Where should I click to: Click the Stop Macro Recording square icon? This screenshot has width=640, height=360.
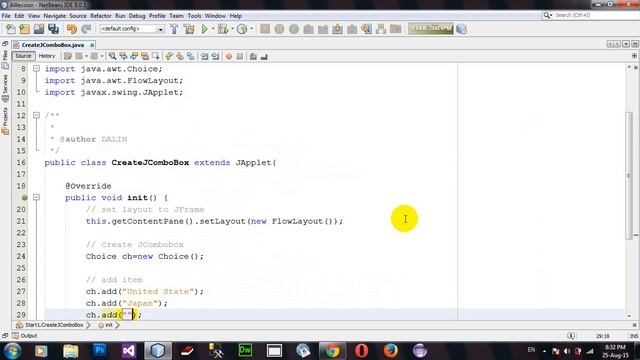coord(240,56)
